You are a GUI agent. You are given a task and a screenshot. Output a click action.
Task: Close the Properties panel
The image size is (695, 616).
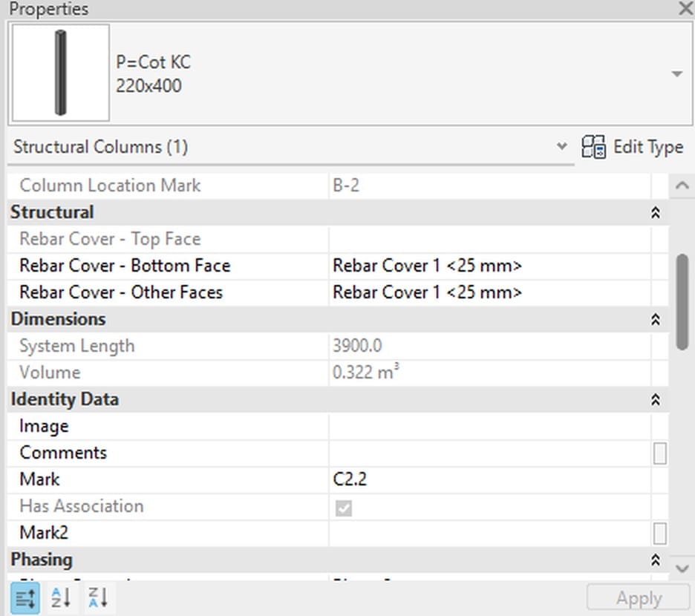(685, 8)
